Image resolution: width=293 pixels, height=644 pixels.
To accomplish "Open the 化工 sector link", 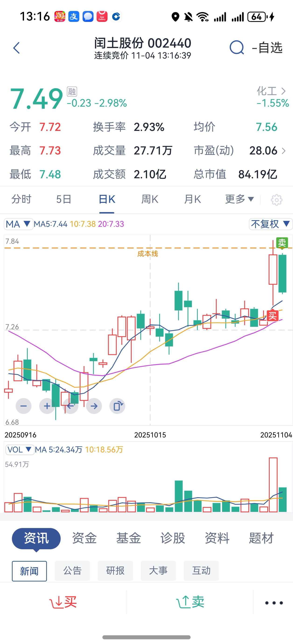I will 271,91.
